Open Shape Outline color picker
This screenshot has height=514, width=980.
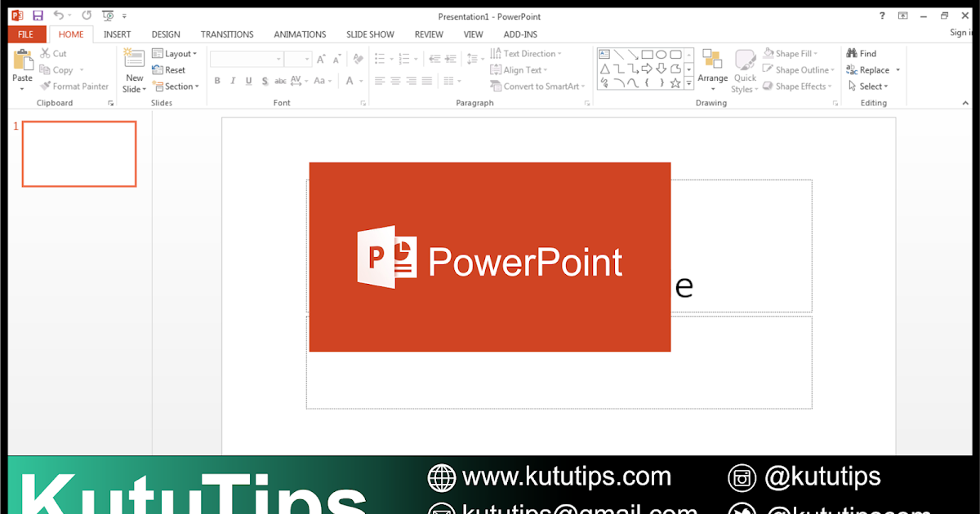(x=799, y=70)
